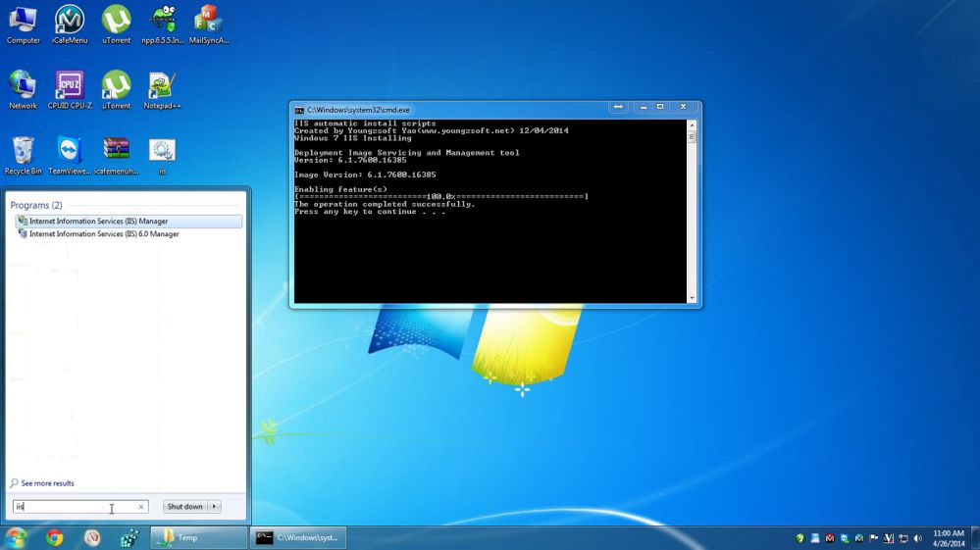Clear the Start menu search text
Viewport: 980px width, 550px height.
tap(141, 506)
